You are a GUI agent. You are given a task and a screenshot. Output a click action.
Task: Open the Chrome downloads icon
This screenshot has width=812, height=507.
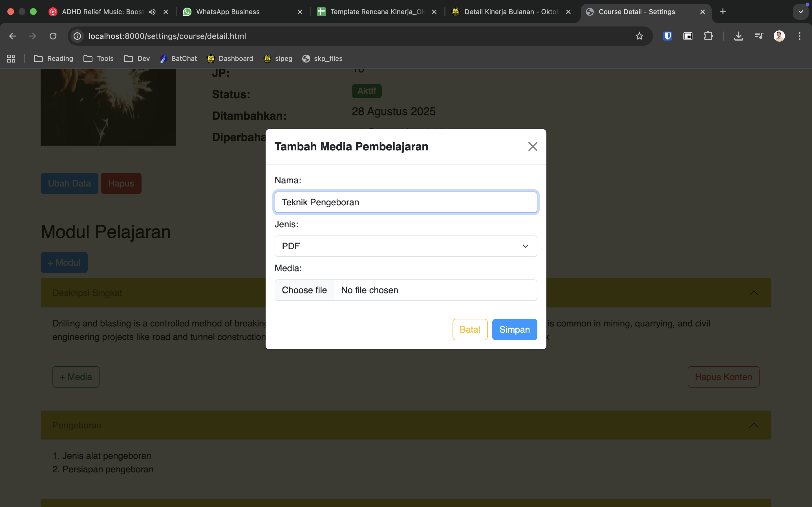coord(738,36)
